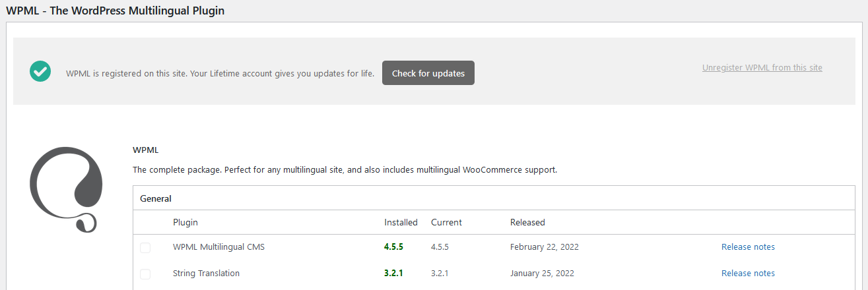
Task: Open Release notes for WPML Multilingual CMS
Action: (748, 247)
